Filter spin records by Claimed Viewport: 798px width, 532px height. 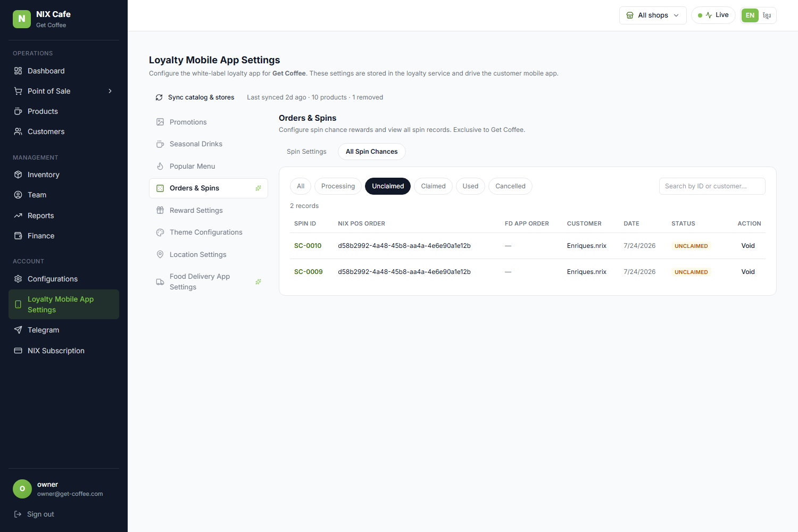[x=433, y=186]
